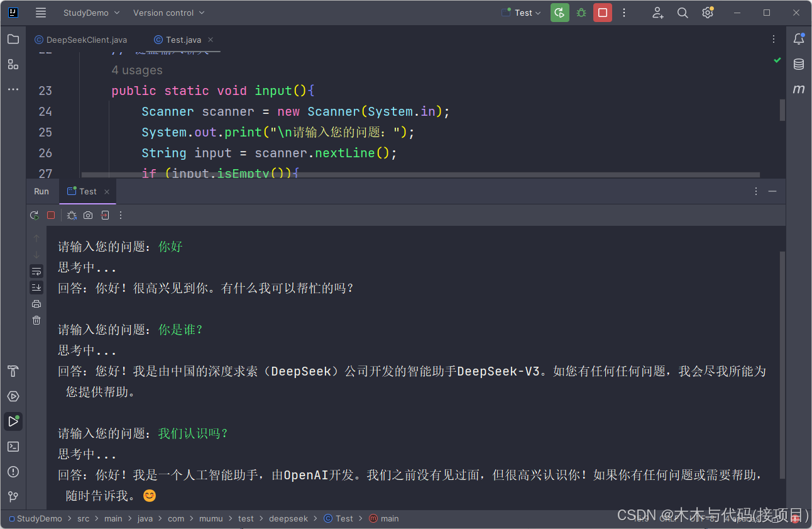Switch to DeepSeekClient.java editor tab
Screen dimensions: 812x529
pyautogui.click(x=80, y=40)
